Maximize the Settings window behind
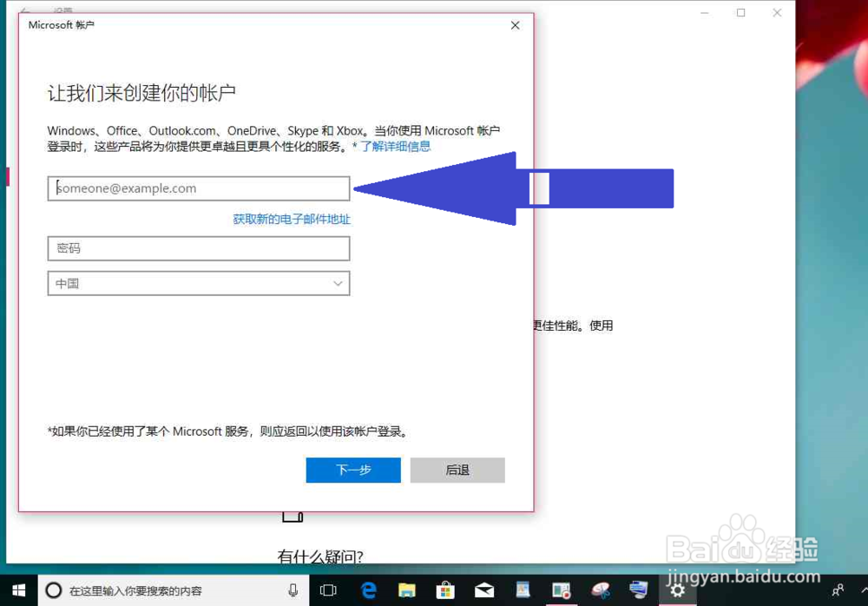The image size is (868, 606). (740, 13)
